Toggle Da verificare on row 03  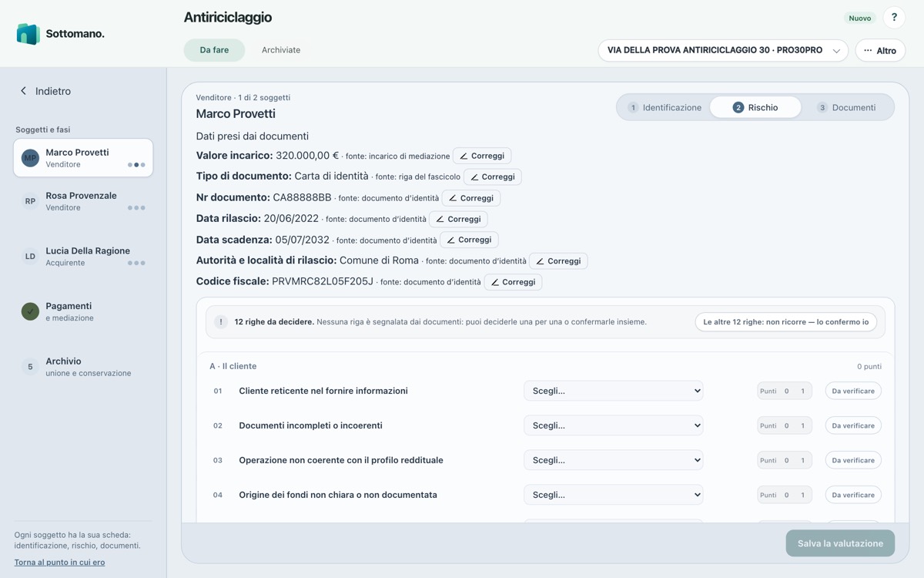(853, 460)
